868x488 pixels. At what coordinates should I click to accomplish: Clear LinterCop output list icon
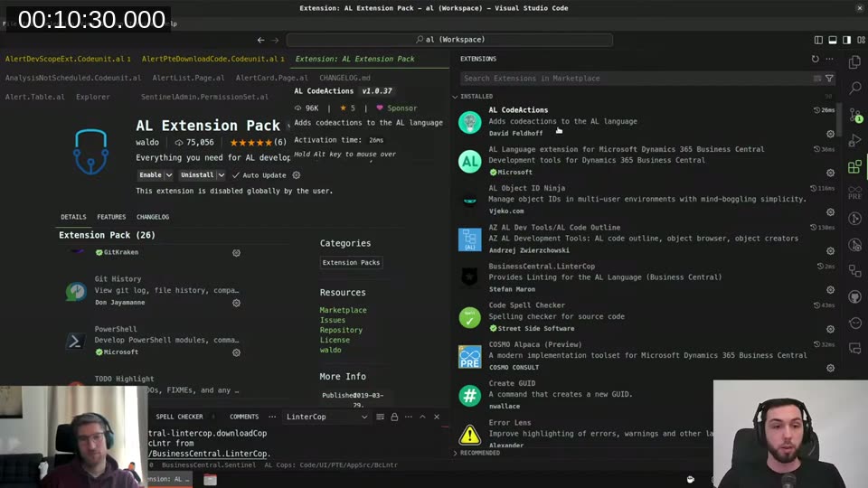pos(381,417)
